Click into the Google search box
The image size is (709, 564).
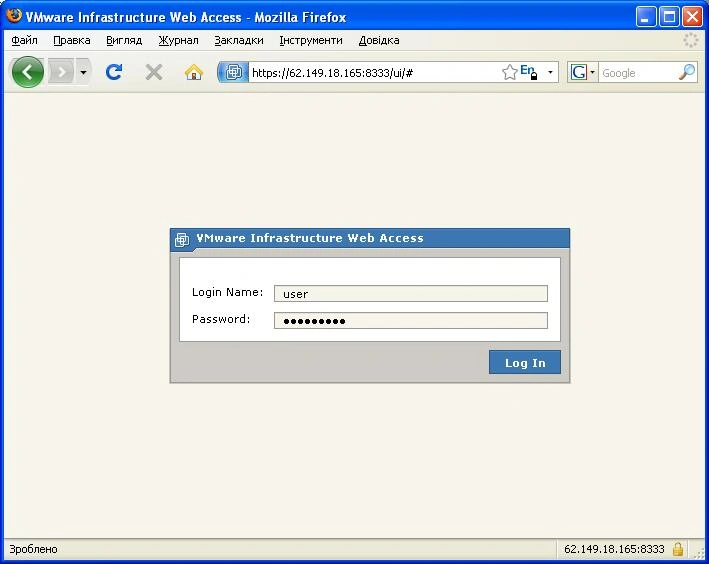(x=638, y=72)
